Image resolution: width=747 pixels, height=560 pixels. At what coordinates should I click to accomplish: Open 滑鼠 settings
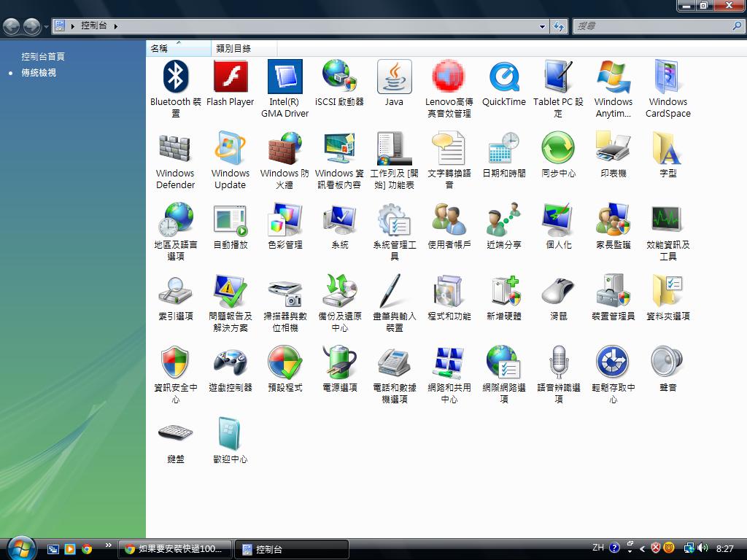click(x=558, y=297)
